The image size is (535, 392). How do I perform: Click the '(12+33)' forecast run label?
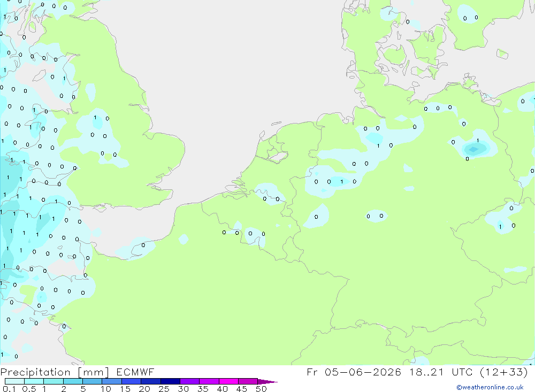pyautogui.click(x=503, y=372)
